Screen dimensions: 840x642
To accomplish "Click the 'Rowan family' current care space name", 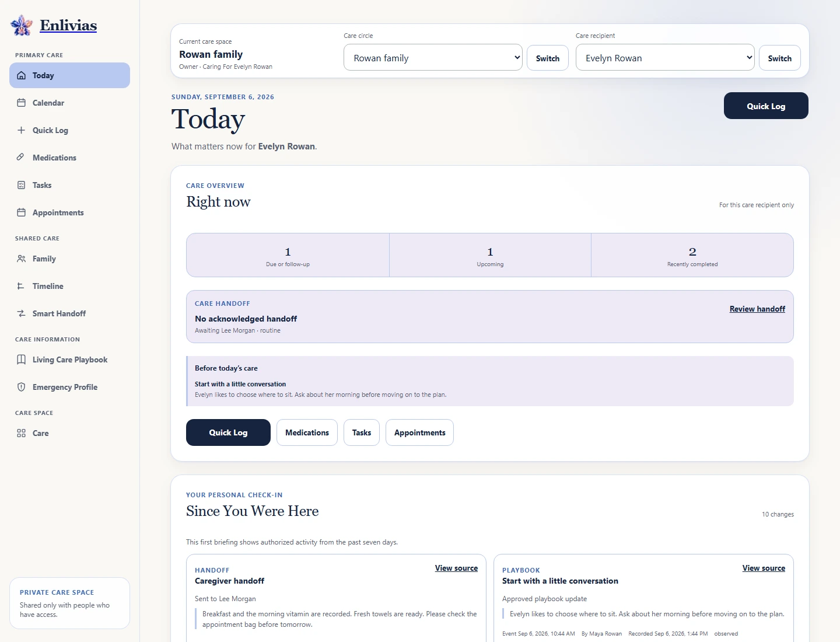I will 211,54.
